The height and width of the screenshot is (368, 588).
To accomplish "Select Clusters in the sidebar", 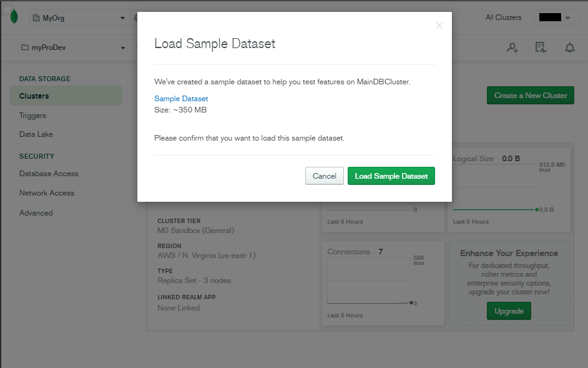I will point(66,96).
